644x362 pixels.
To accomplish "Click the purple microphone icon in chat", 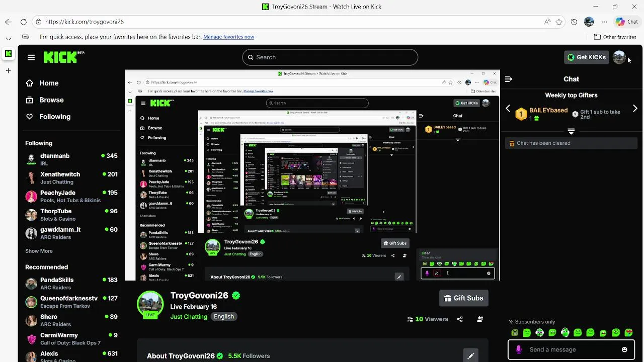I will coord(519,349).
